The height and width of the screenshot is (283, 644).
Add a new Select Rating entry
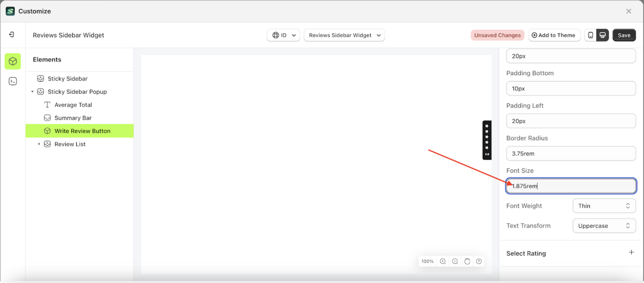pyautogui.click(x=631, y=252)
